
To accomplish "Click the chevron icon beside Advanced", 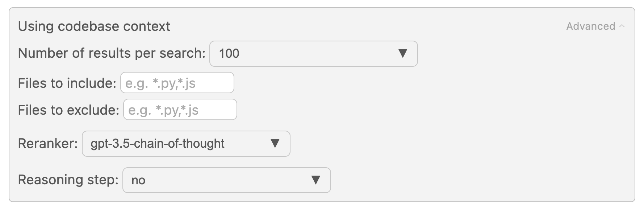I will click(622, 26).
